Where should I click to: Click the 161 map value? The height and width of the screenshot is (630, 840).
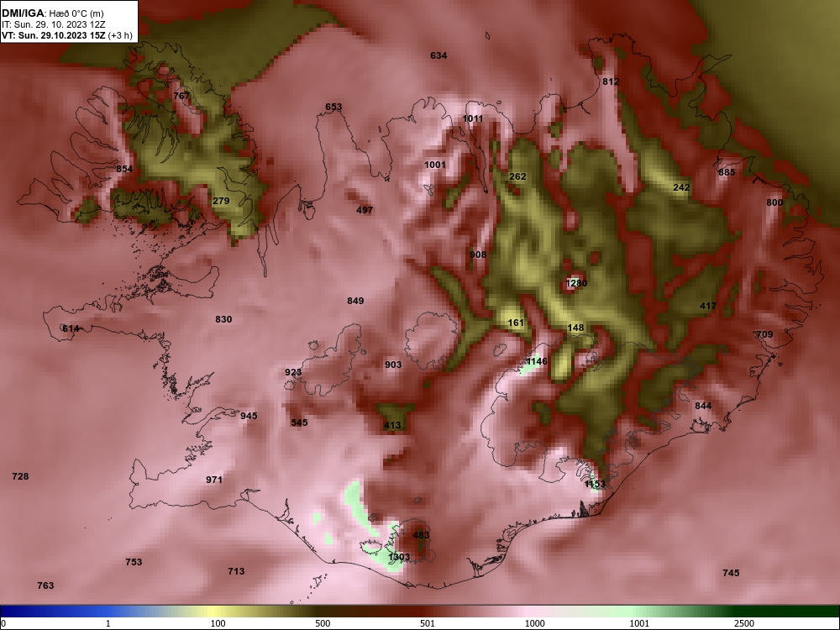tap(516, 323)
